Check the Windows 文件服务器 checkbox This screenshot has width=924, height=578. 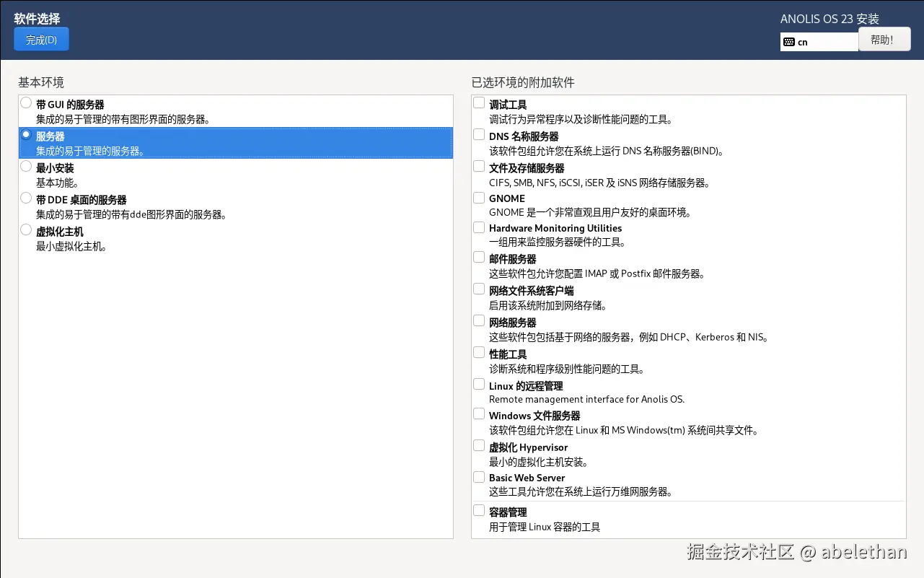tap(479, 414)
